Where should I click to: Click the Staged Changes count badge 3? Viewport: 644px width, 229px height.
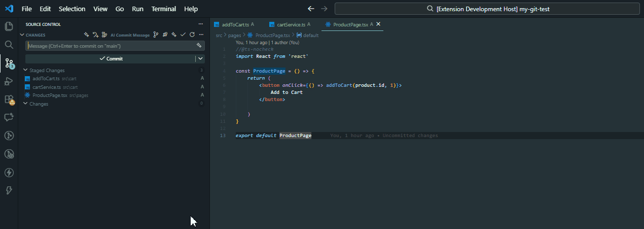click(x=201, y=71)
